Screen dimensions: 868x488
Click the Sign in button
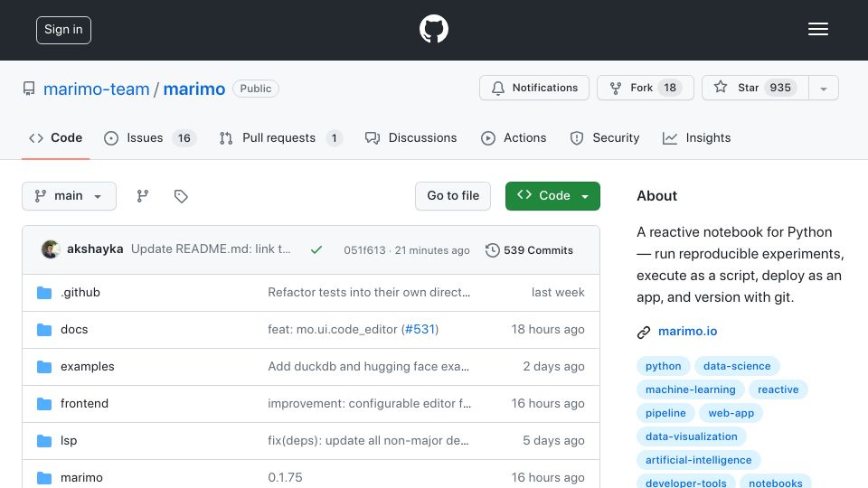tap(63, 30)
